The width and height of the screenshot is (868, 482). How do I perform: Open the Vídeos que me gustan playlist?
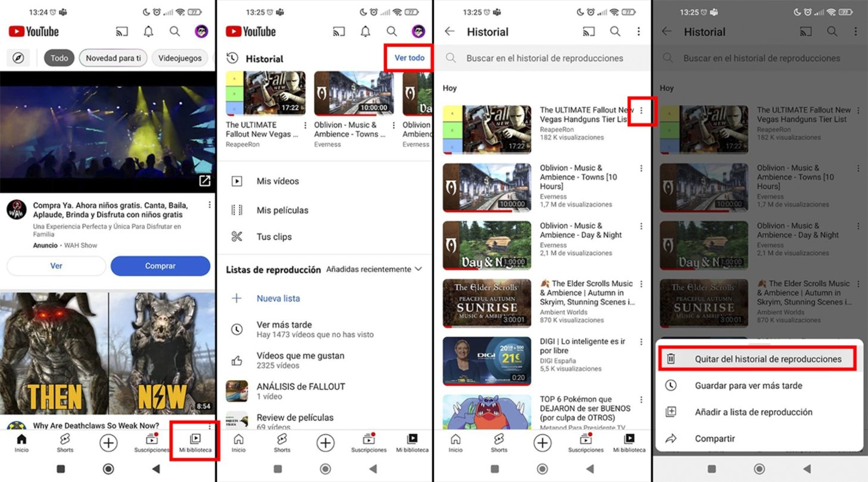pyautogui.click(x=324, y=360)
